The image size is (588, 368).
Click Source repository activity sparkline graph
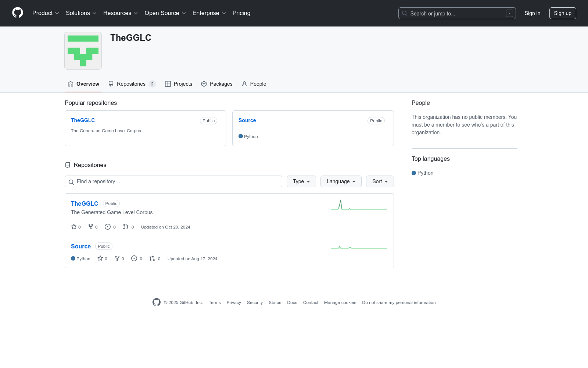[x=359, y=247]
